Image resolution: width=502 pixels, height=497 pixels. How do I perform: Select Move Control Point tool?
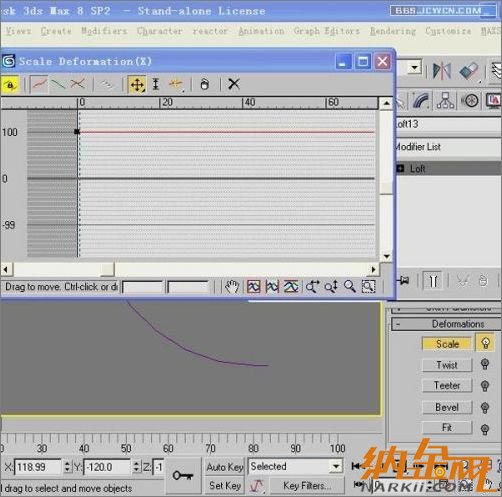tap(137, 85)
